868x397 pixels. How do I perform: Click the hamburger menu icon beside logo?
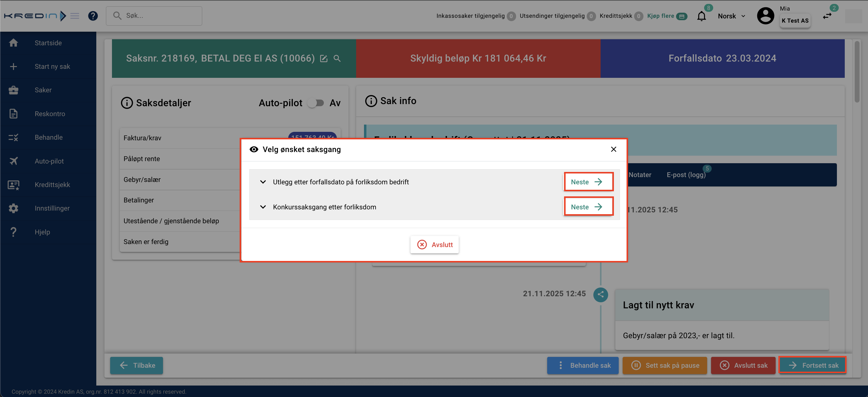(75, 16)
